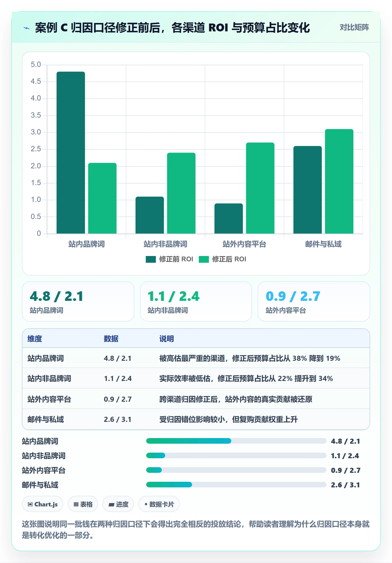Click the 修正后 bar for 站内品牌词
This screenshot has height=563, width=392.
102,198
